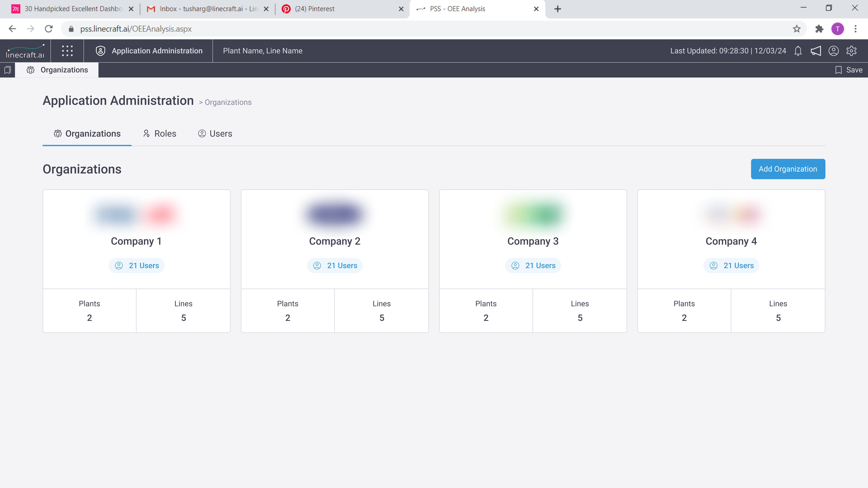This screenshot has height=488, width=868.
Task: Open the app grid launcher icon
Action: tap(67, 51)
